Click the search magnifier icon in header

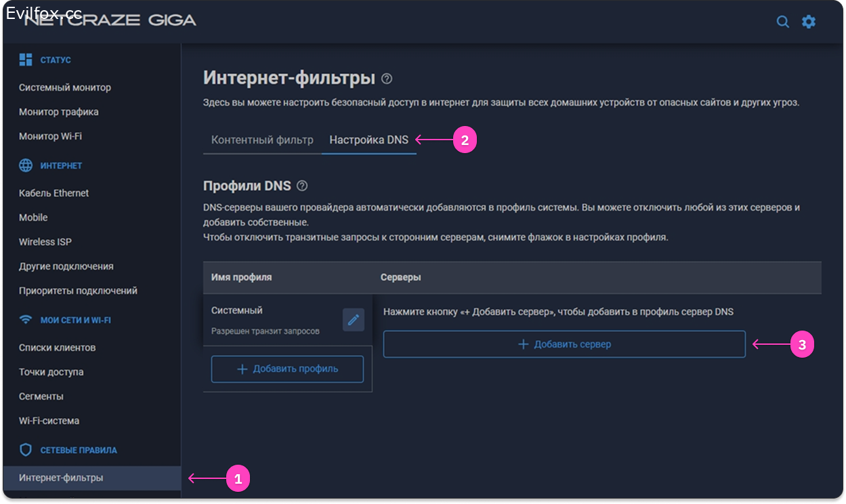click(782, 22)
